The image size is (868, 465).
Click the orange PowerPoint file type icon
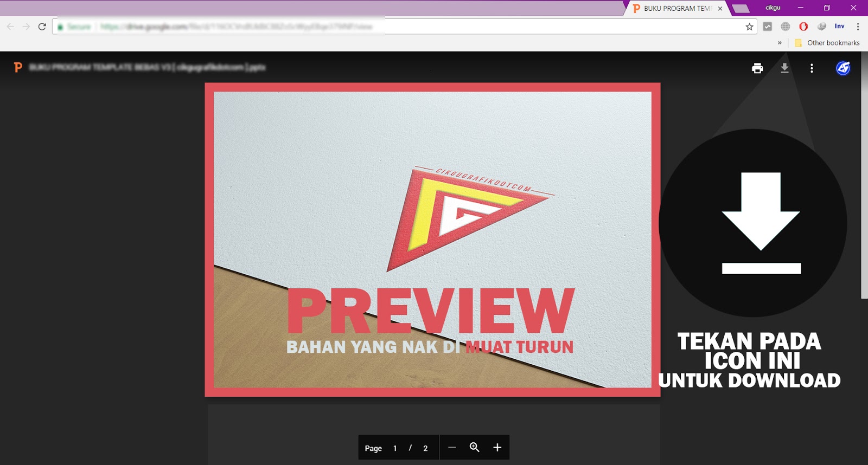[x=18, y=67]
